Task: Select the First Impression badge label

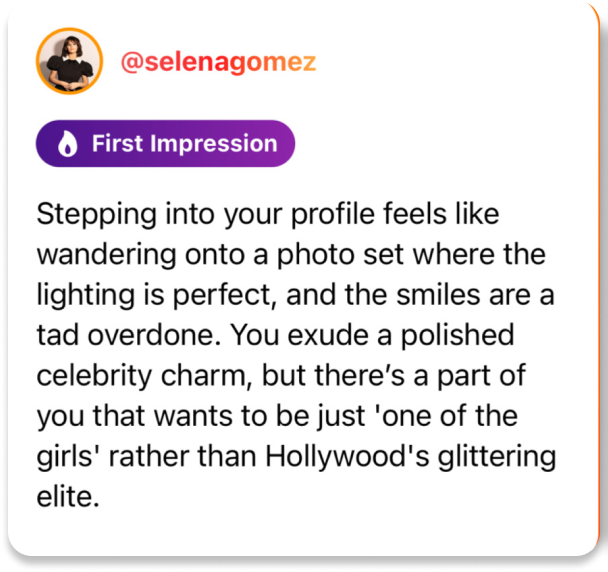Action: tap(184, 144)
